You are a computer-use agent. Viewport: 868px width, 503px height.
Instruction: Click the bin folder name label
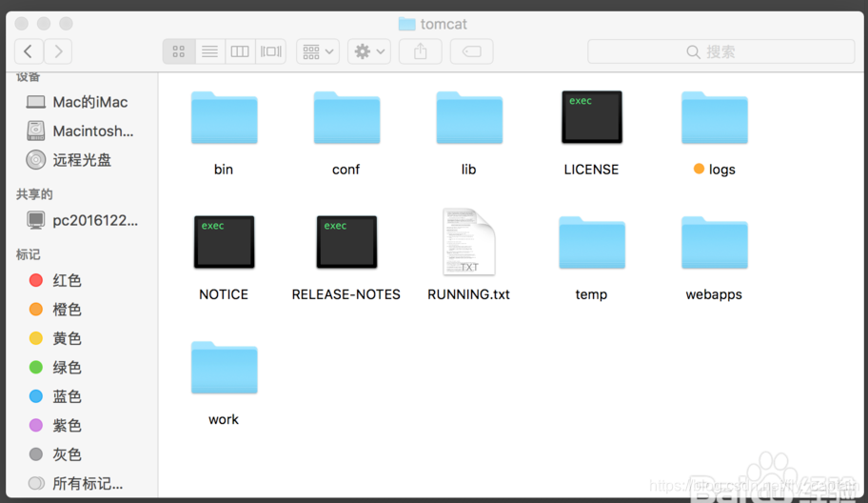224,170
